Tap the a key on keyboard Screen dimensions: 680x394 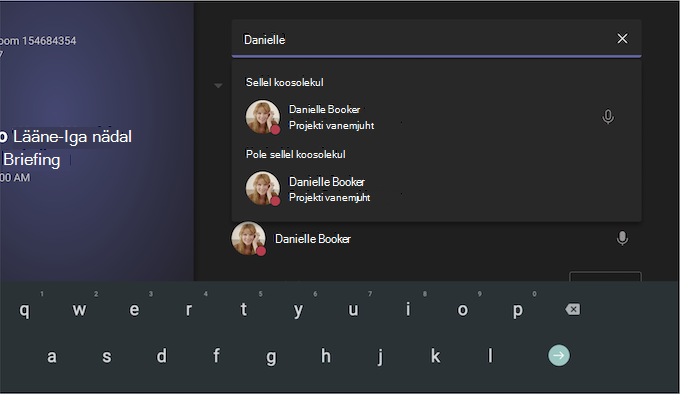[x=52, y=356]
